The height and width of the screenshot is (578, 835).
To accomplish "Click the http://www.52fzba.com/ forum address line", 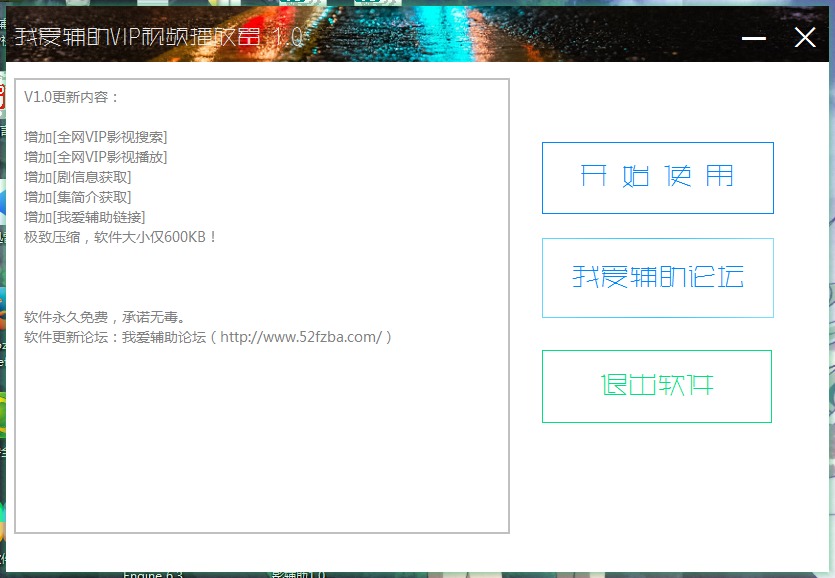I will (x=208, y=337).
